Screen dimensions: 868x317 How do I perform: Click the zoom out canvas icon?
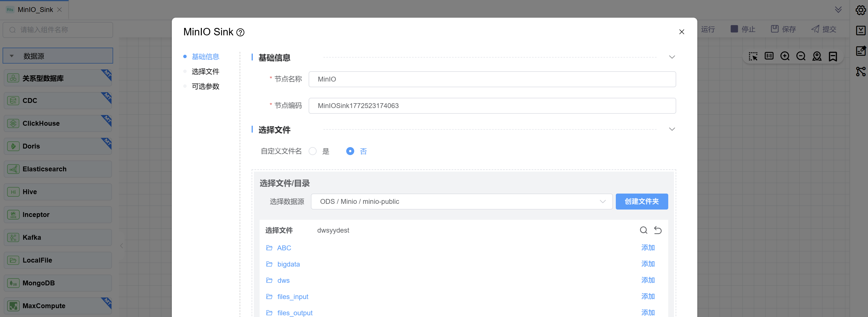click(801, 56)
